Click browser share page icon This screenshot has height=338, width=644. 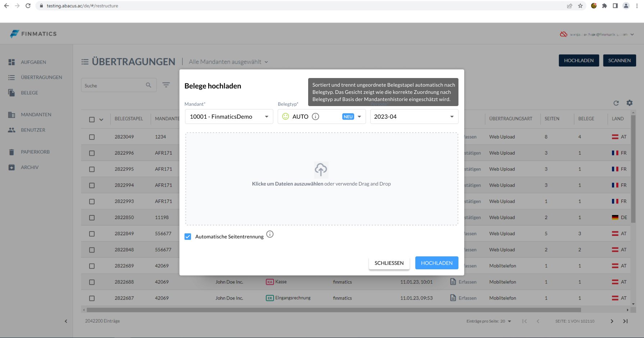tap(570, 6)
